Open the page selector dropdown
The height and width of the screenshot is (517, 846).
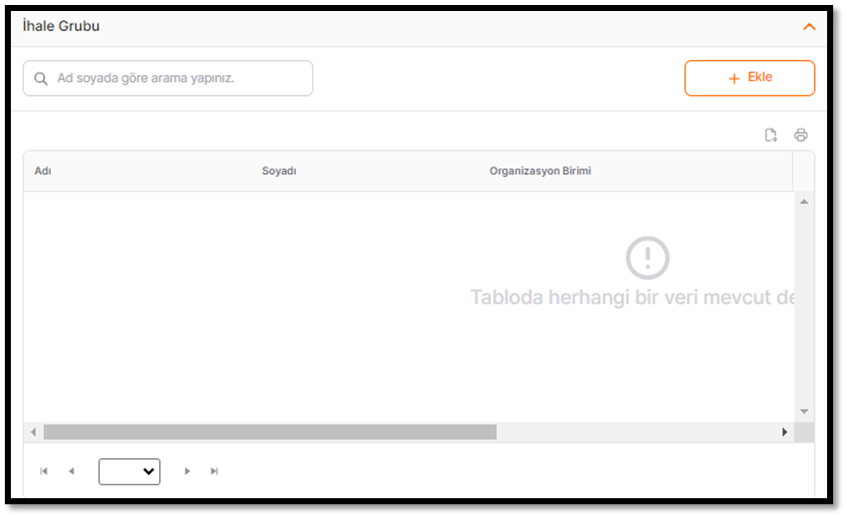[x=129, y=471]
